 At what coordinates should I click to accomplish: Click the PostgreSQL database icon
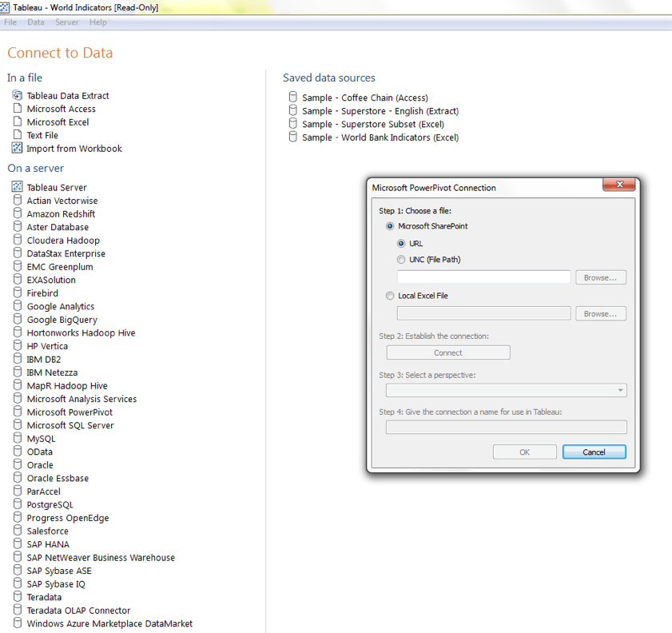[18, 504]
